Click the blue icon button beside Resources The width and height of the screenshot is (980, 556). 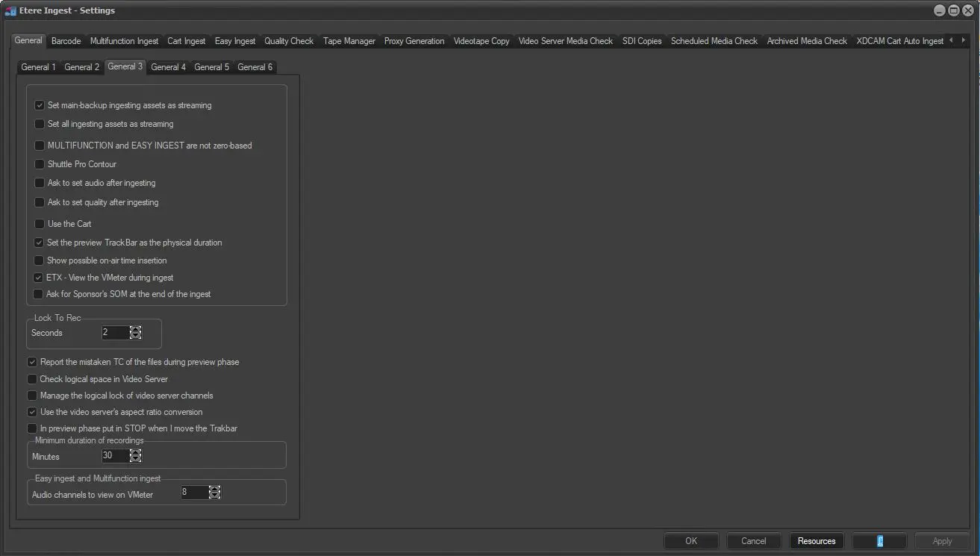pos(879,541)
